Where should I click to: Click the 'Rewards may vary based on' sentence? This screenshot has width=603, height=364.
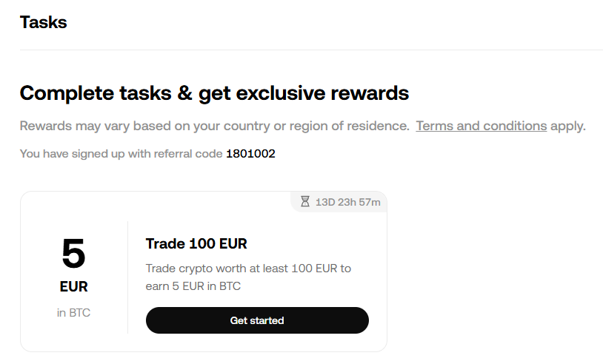[x=214, y=126]
